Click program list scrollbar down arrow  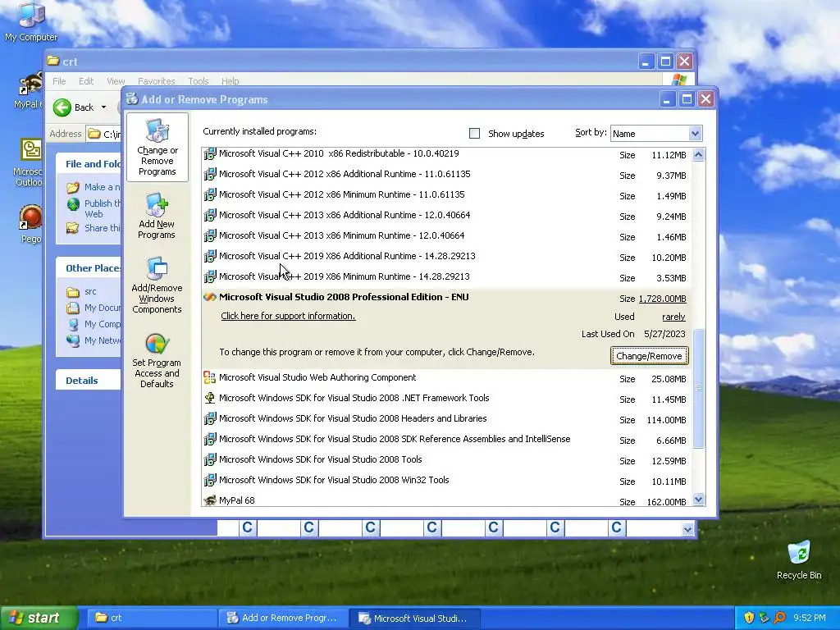[699, 500]
